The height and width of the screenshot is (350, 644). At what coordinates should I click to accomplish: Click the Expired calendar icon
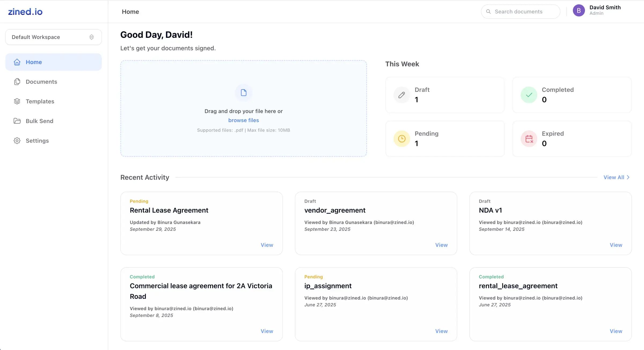529,139
